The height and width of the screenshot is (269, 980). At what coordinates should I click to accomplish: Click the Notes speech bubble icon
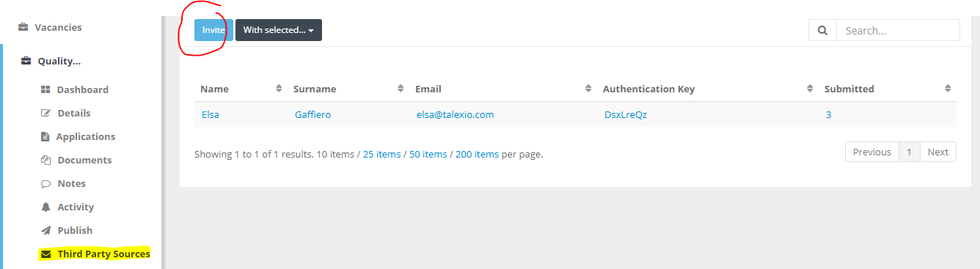click(x=45, y=183)
